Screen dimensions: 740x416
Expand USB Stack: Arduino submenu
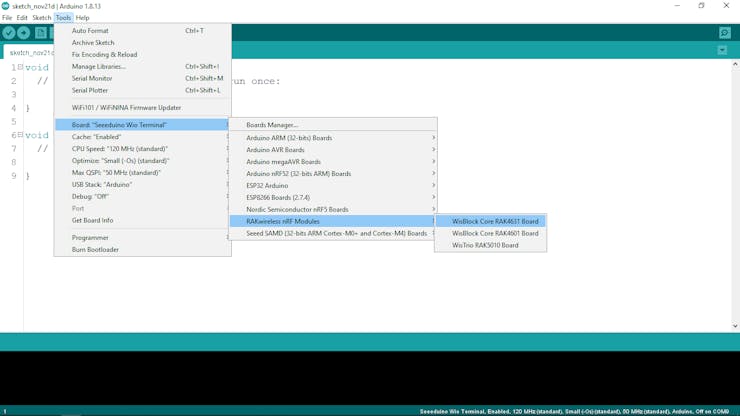tap(143, 185)
